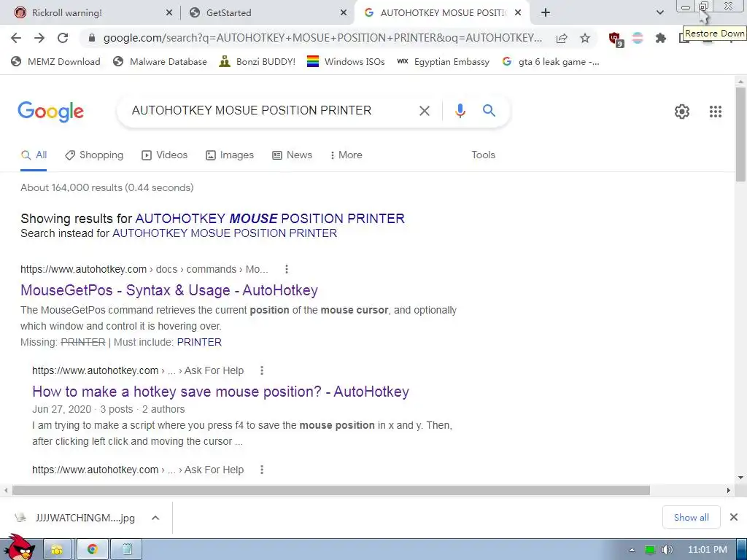The image size is (747, 560).
Task: Expand the tab search chevron
Action: 659,12
